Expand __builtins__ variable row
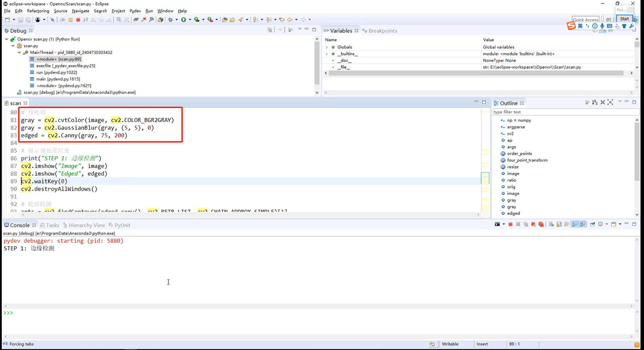The image size is (644, 350). pyautogui.click(x=327, y=54)
